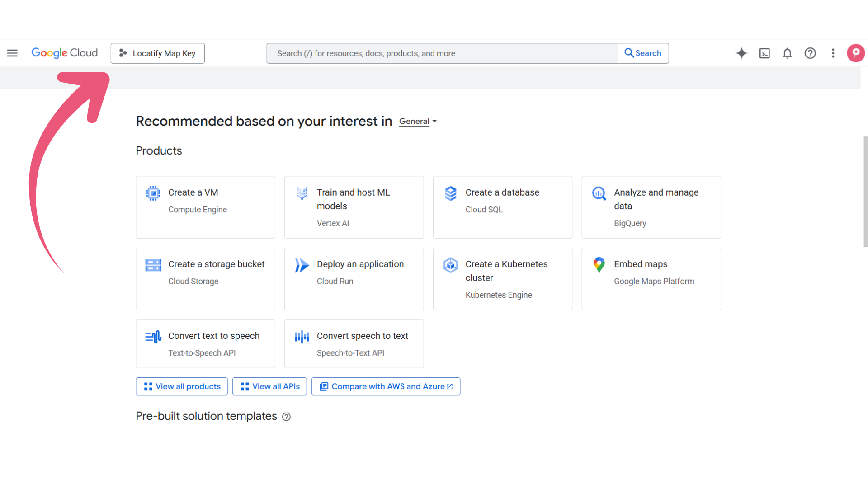Open the help question mark menu
The width and height of the screenshot is (868, 488).
[810, 53]
